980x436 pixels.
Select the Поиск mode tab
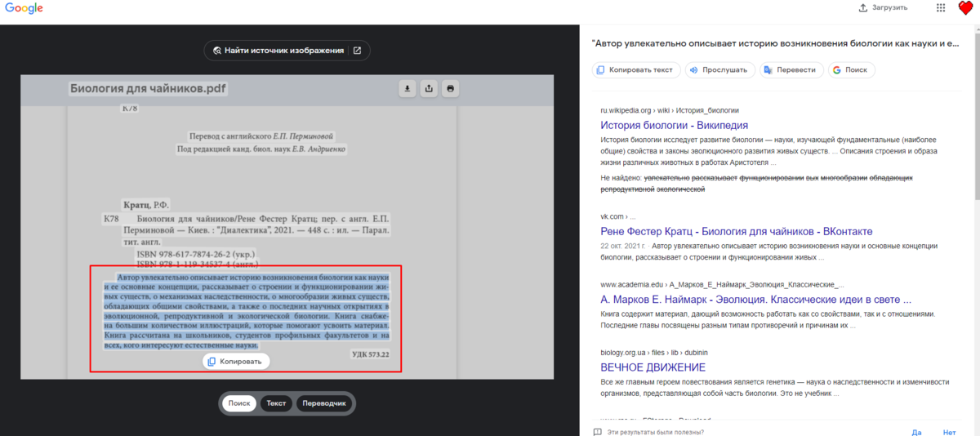pos(239,403)
